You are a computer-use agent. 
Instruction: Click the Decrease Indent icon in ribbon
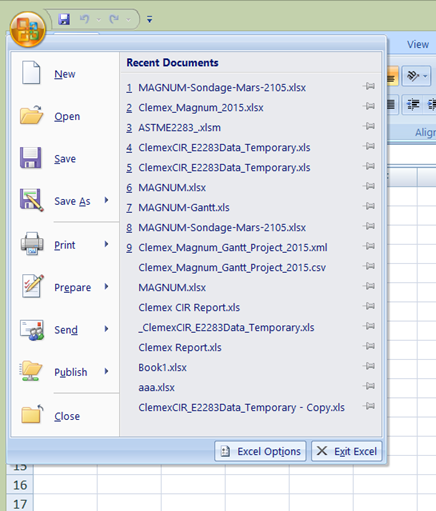point(413,105)
